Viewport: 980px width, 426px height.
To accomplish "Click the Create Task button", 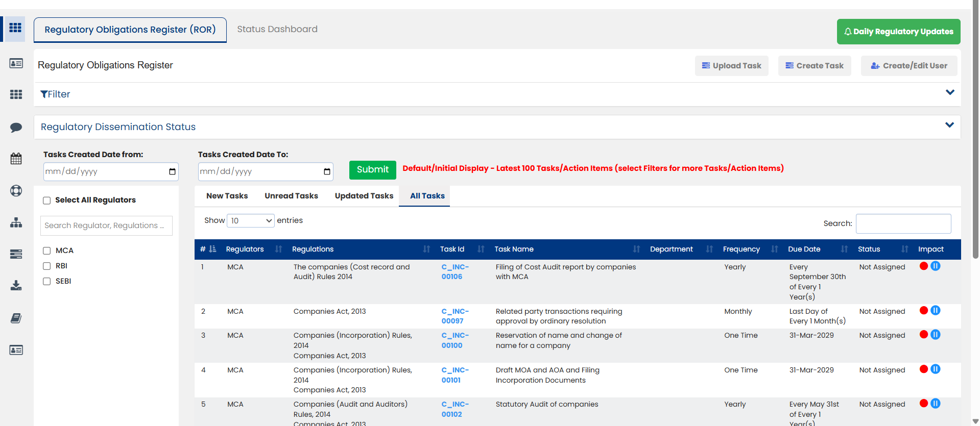I will point(815,66).
